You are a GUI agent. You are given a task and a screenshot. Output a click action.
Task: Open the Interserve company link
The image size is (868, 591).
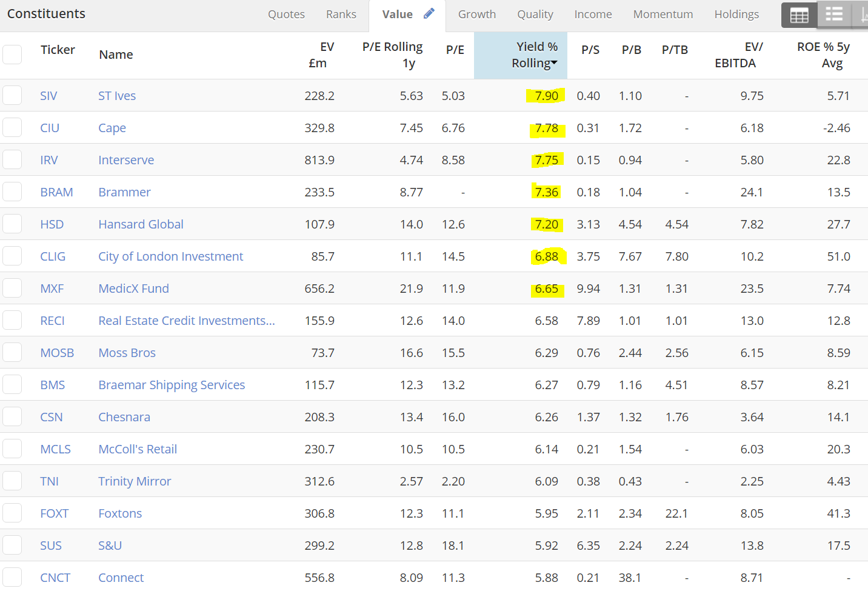pyautogui.click(x=126, y=160)
